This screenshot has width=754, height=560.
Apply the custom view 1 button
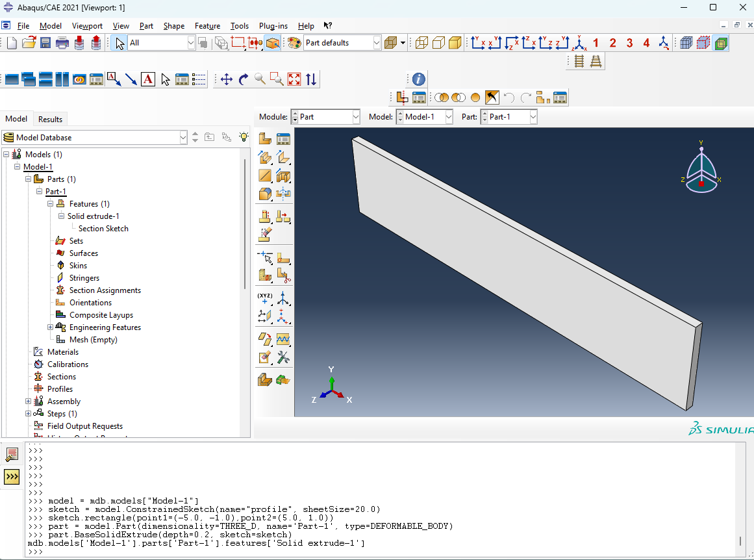(596, 43)
